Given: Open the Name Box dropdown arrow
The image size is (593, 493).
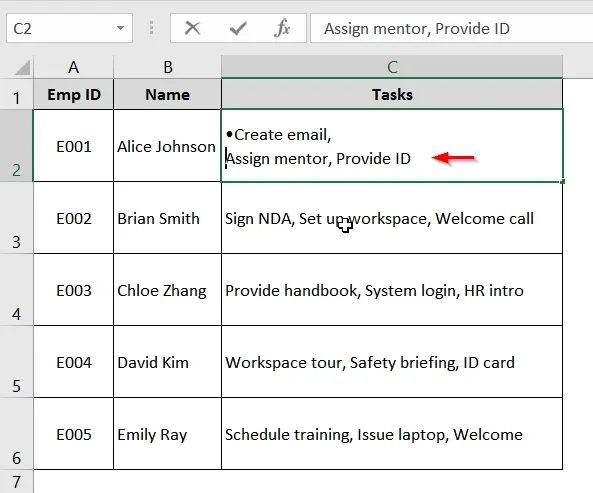Looking at the screenshot, I should 120,28.
